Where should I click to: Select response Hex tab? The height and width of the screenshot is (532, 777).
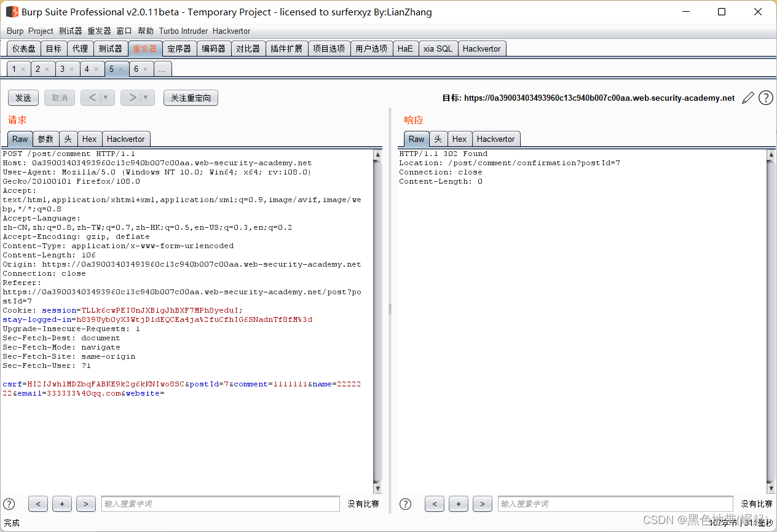[460, 139]
